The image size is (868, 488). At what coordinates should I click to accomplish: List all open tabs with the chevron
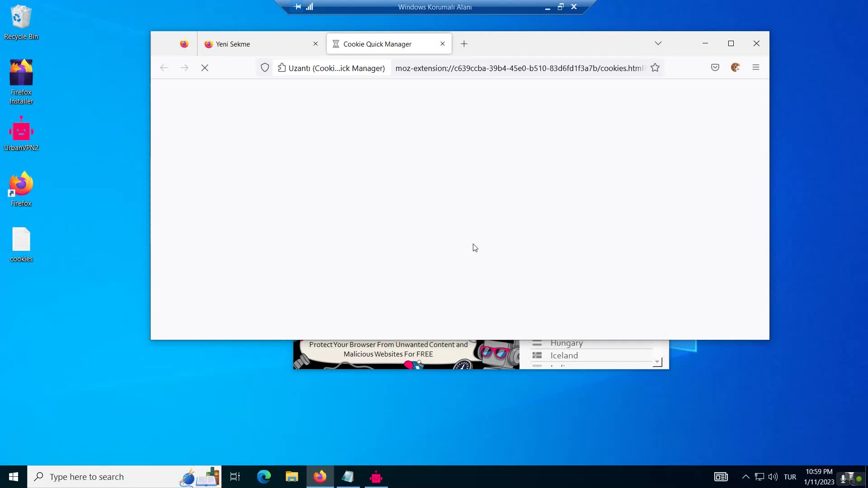pos(658,43)
